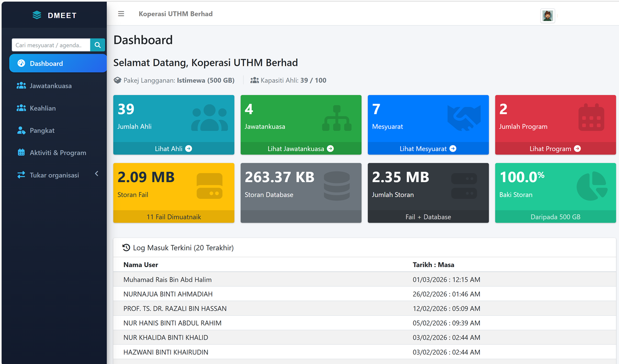The width and height of the screenshot is (619, 364).
Task: Click the Pangkat user icon in sidebar
Action: point(21,130)
